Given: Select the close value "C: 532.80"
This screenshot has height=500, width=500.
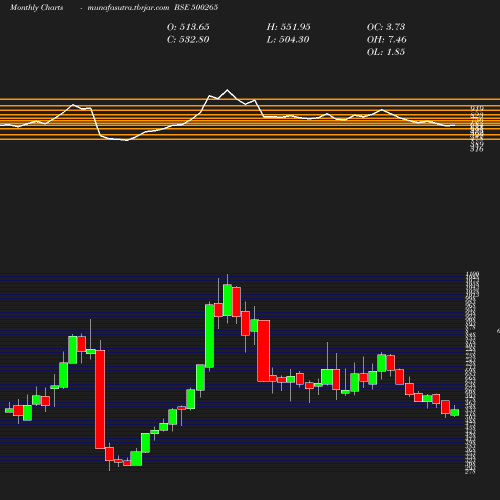Looking at the screenshot, I should [188, 39].
